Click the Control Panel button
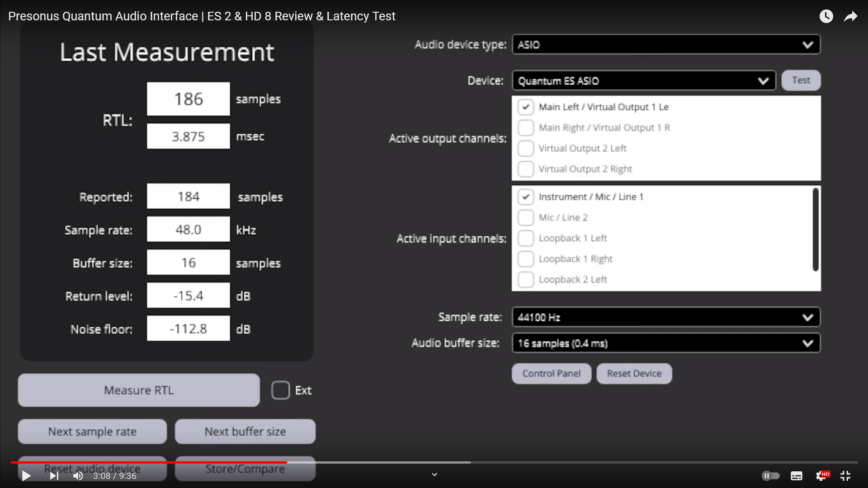This screenshot has width=868, height=488. point(551,374)
